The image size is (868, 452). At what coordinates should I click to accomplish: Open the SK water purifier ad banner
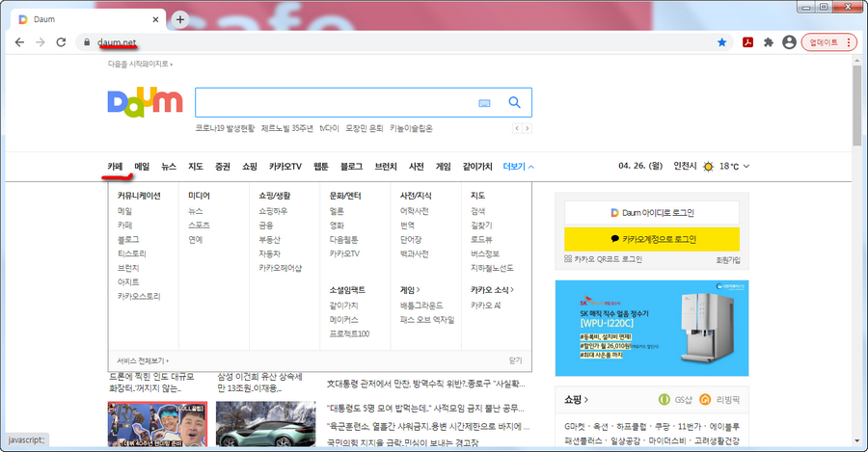[x=652, y=328]
